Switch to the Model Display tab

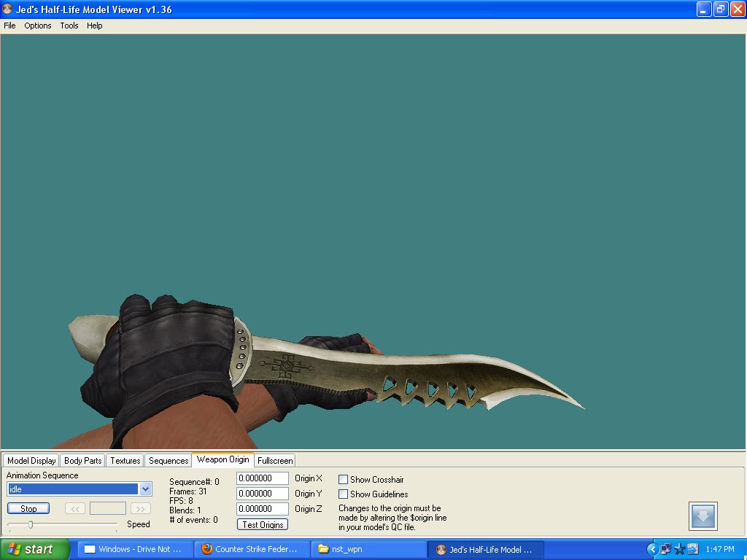pos(31,461)
